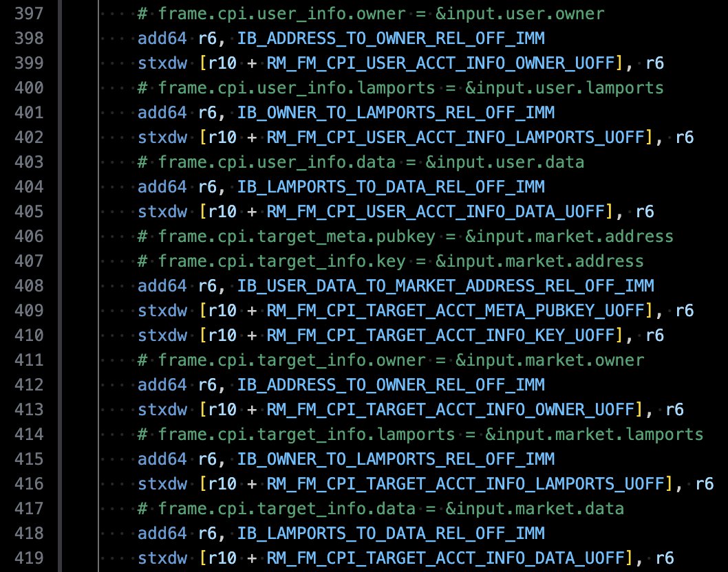
Task: Click r10 register on line 405
Action: [x=222, y=212]
